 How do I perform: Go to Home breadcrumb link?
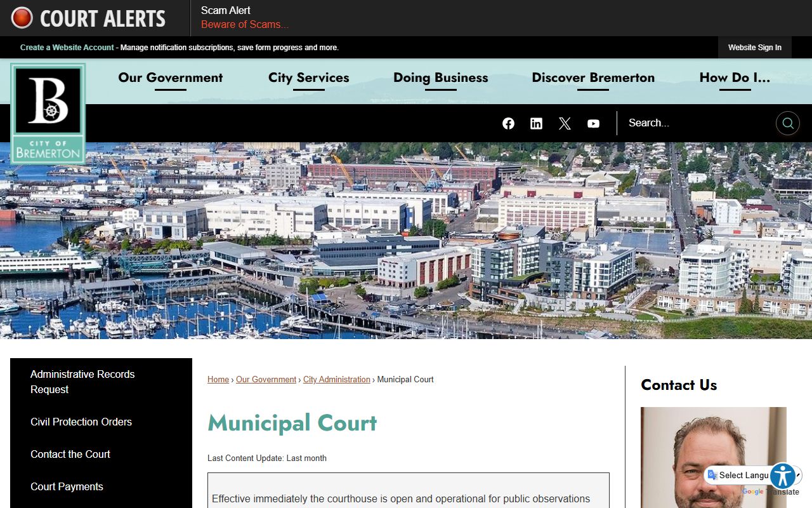coord(218,380)
